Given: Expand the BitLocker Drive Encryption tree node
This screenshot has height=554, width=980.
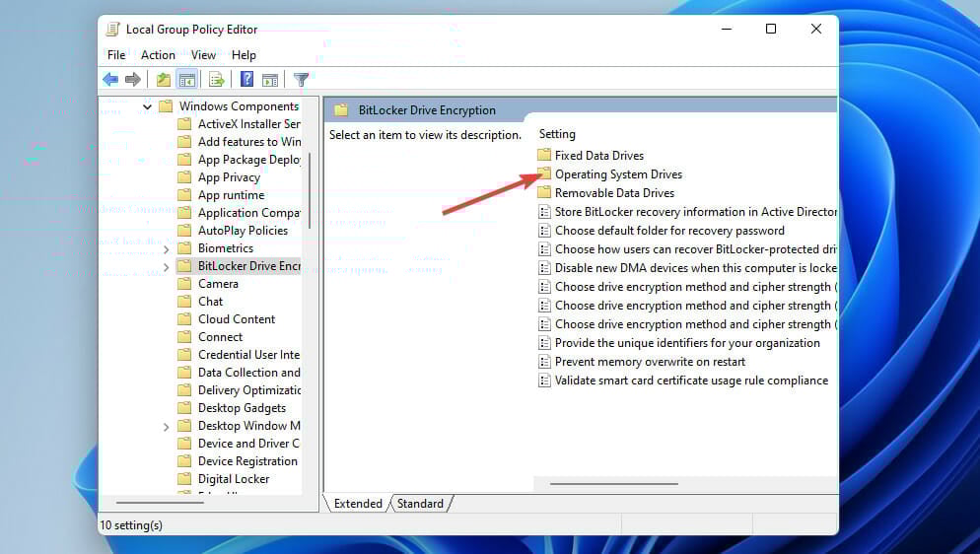Looking at the screenshot, I should click(x=166, y=267).
